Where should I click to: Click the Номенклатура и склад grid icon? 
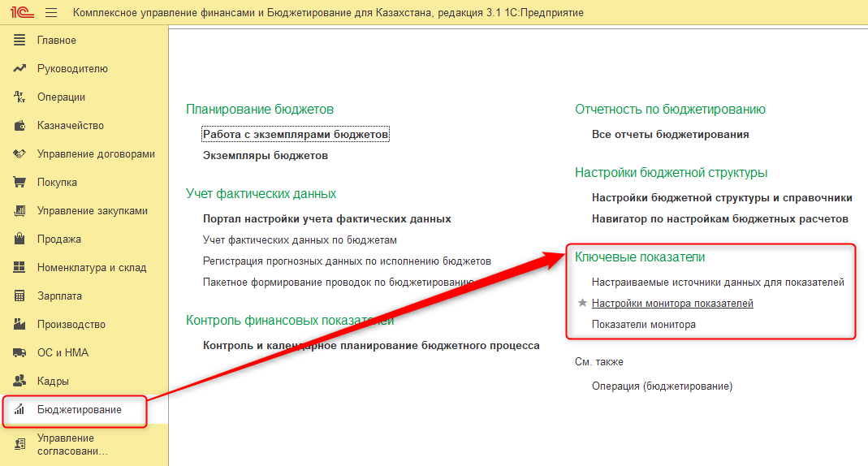pos(19,267)
